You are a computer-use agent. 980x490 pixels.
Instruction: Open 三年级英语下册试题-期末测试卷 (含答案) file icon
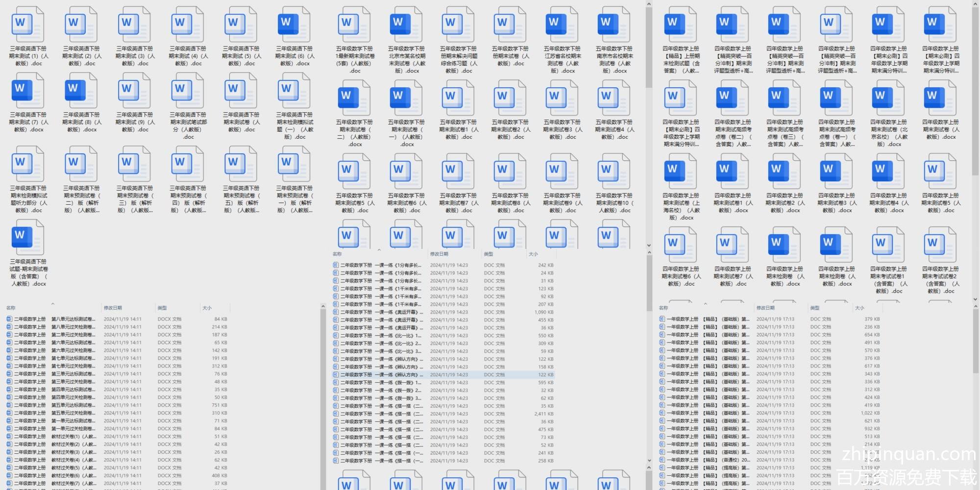pos(28,238)
